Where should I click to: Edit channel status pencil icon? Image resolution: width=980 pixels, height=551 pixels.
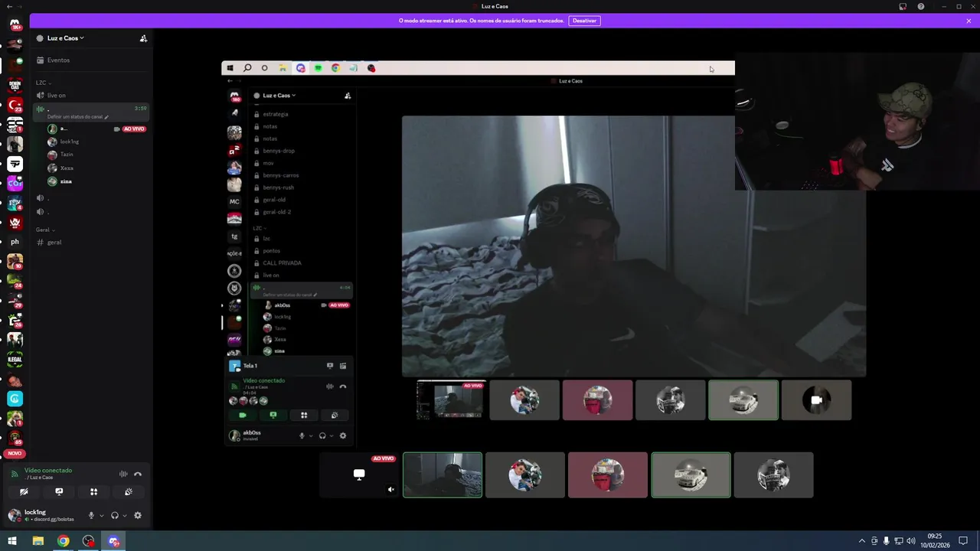point(106,117)
